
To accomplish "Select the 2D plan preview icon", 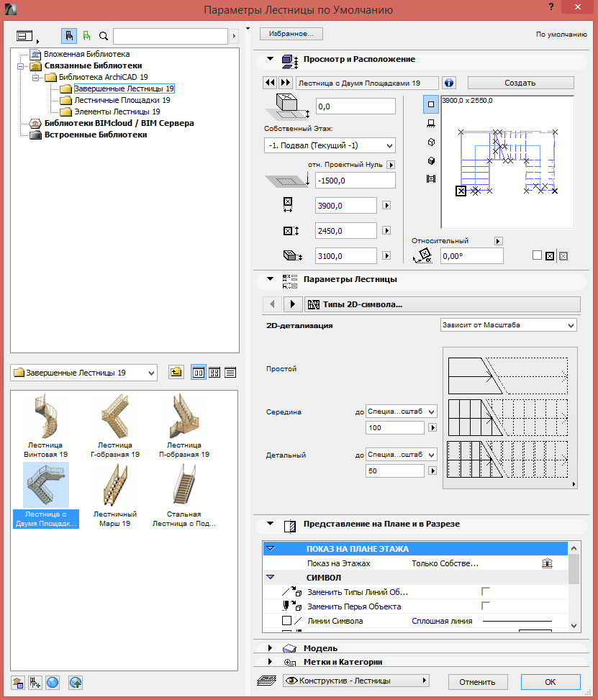I will (431, 104).
